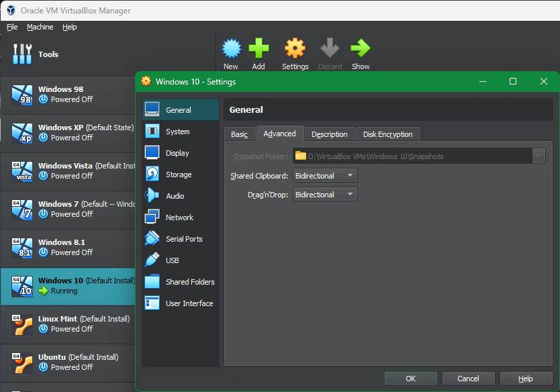Open the System settings category icon
The width and height of the screenshot is (560, 392).
[x=152, y=131]
